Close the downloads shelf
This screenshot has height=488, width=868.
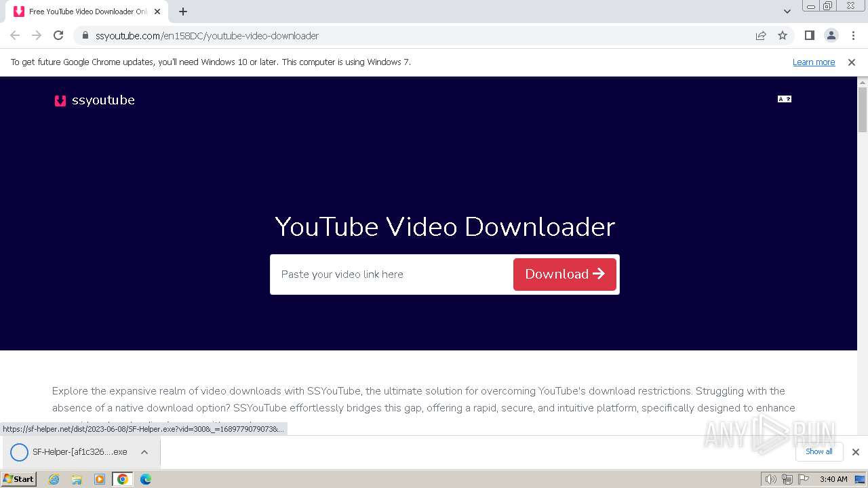856,452
